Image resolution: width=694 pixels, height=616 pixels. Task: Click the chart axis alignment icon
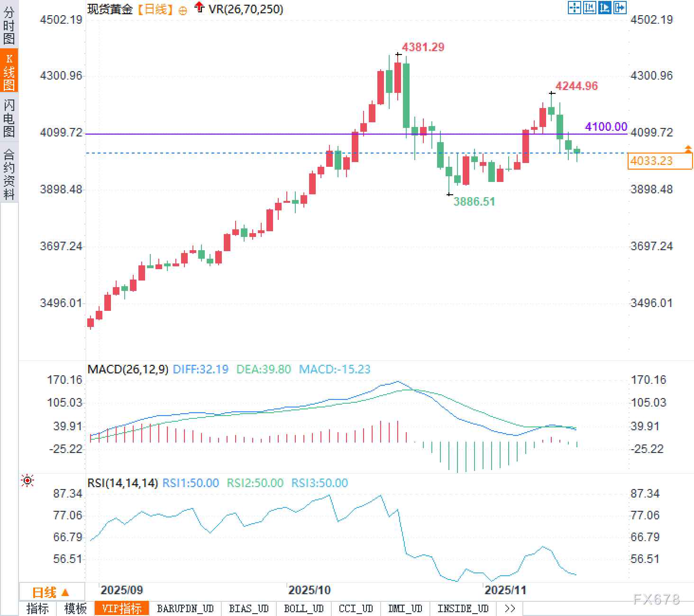coord(589,8)
